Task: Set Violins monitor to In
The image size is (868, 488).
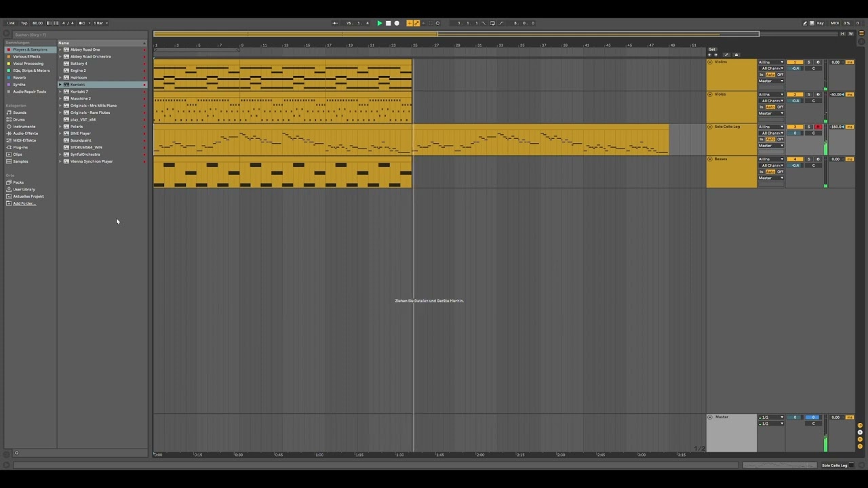Action: click(762, 75)
